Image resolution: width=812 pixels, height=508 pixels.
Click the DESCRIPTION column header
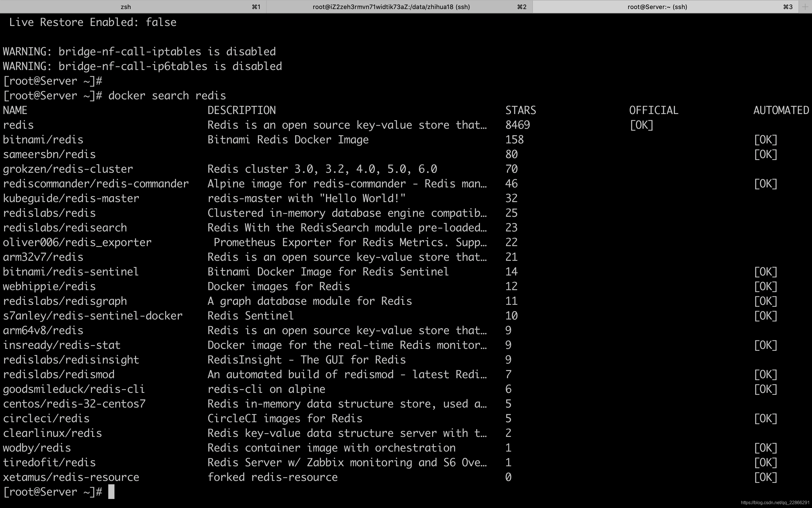coord(242,110)
